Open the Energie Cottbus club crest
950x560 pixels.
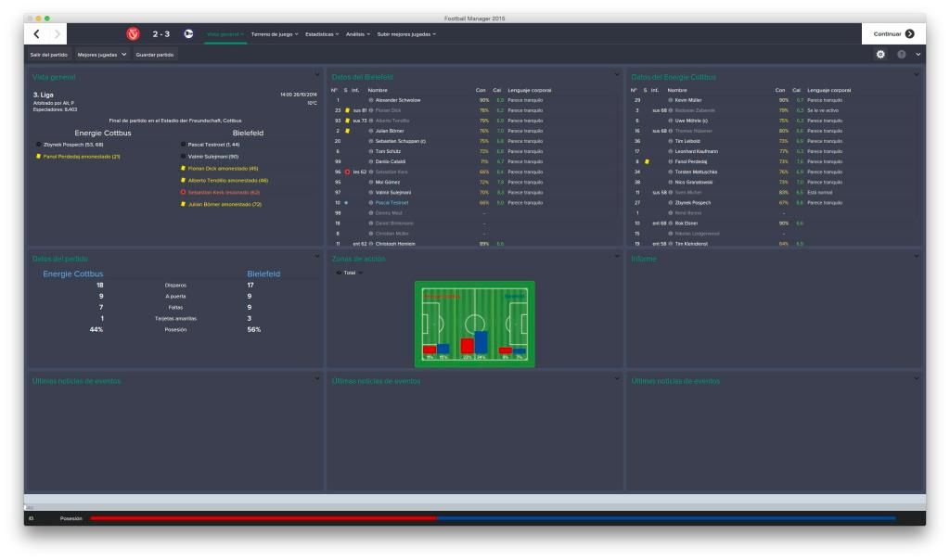tap(133, 34)
